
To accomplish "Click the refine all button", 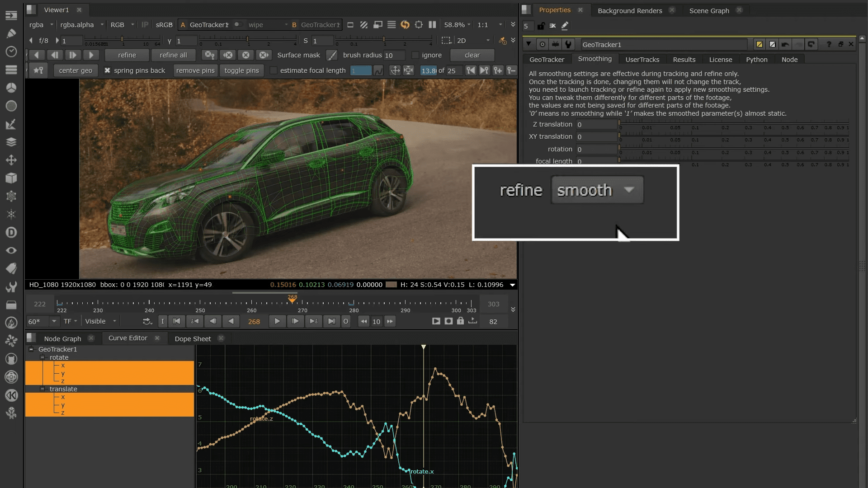I will tap(173, 55).
